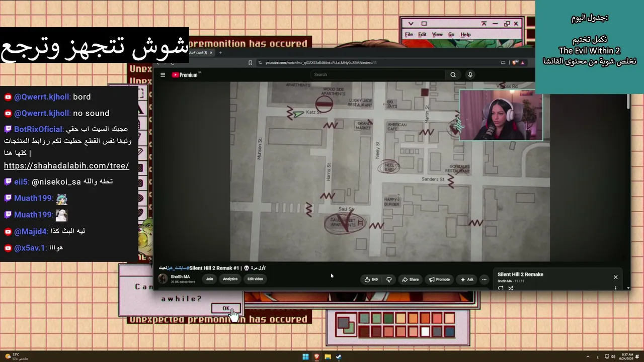
Task: Open the File menu in the retro window
Action: click(x=409, y=35)
